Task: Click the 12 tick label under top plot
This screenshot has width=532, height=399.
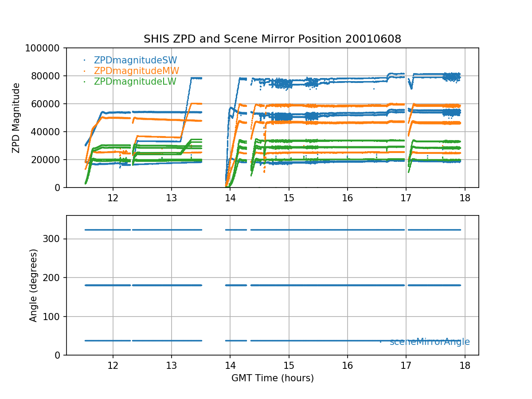Action: click(113, 197)
